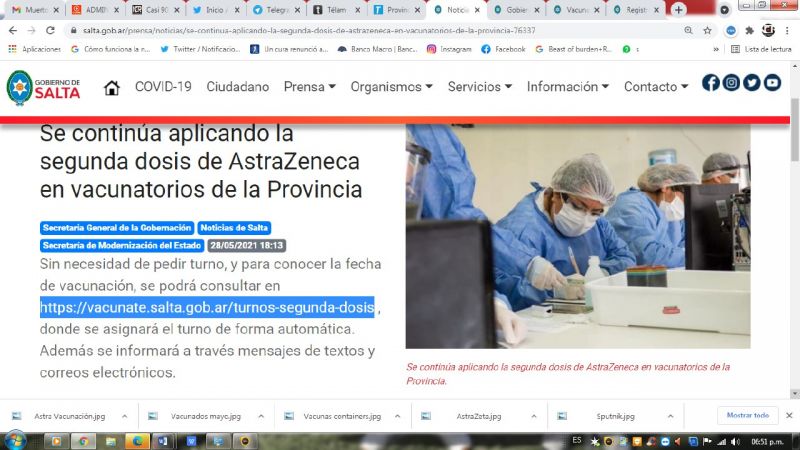Open Word from the taskbar
This screenshot has width=800, height=450.
pyautogui.click(x=163, y=441)
